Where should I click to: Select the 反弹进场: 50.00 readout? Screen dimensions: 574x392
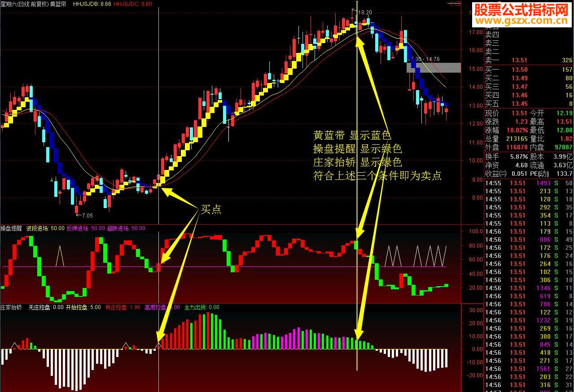(x=86, y=228)
